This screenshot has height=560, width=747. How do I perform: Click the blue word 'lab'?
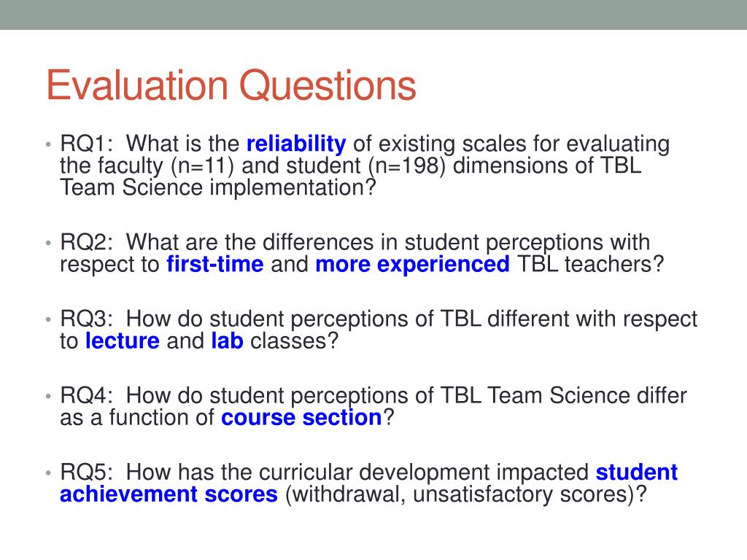(228, 341)
